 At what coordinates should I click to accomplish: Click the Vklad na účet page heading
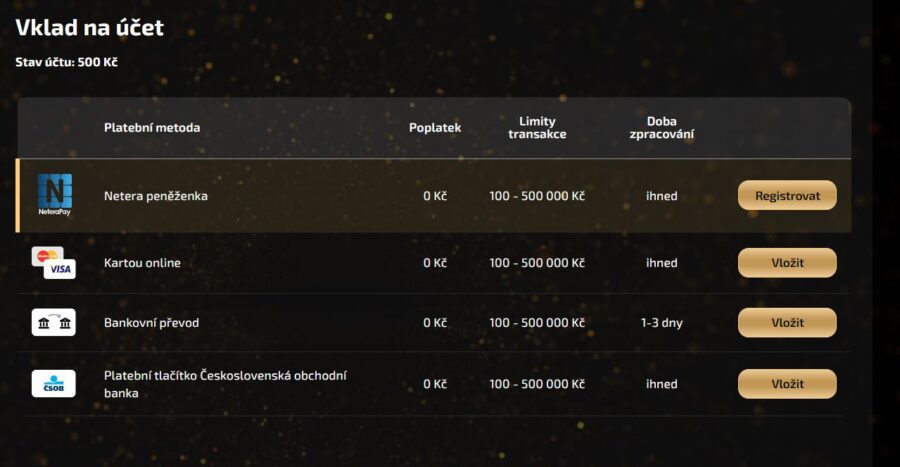(89, 28)
